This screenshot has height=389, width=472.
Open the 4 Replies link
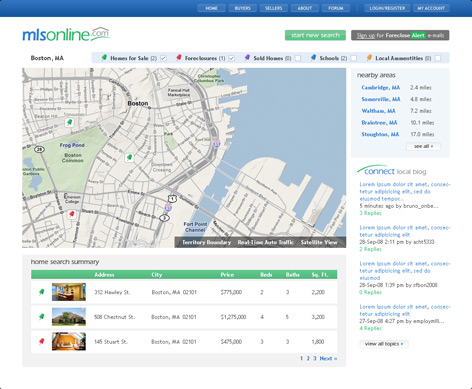point(370,328)
